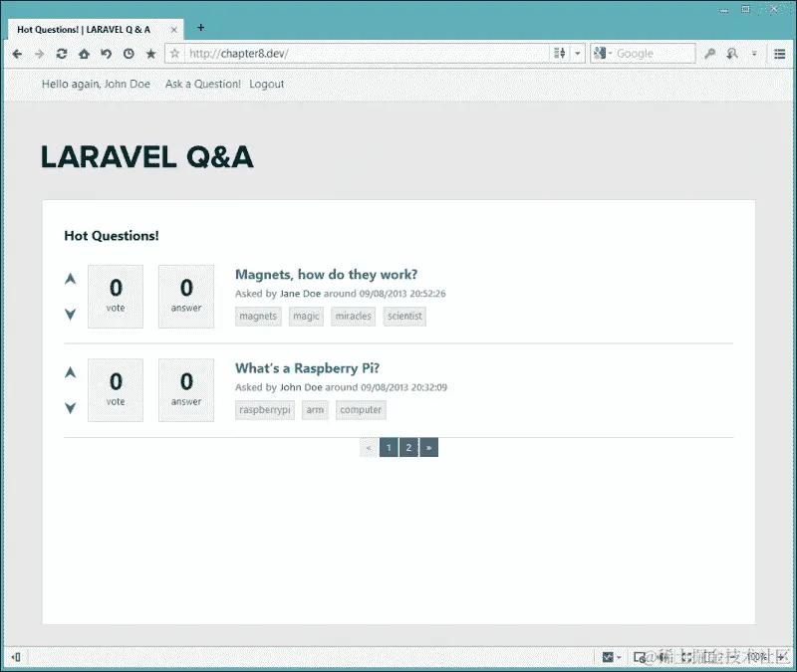Image resolution: width=797 pixels, height=672 pixels.
Task: Click the downloads search icon in toolbar
Action: [732, 54]
